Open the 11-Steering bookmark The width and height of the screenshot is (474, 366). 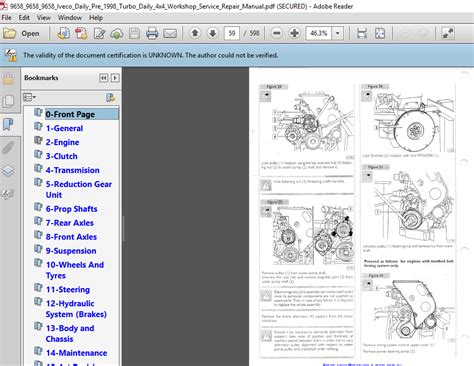(x=68, y=289)
